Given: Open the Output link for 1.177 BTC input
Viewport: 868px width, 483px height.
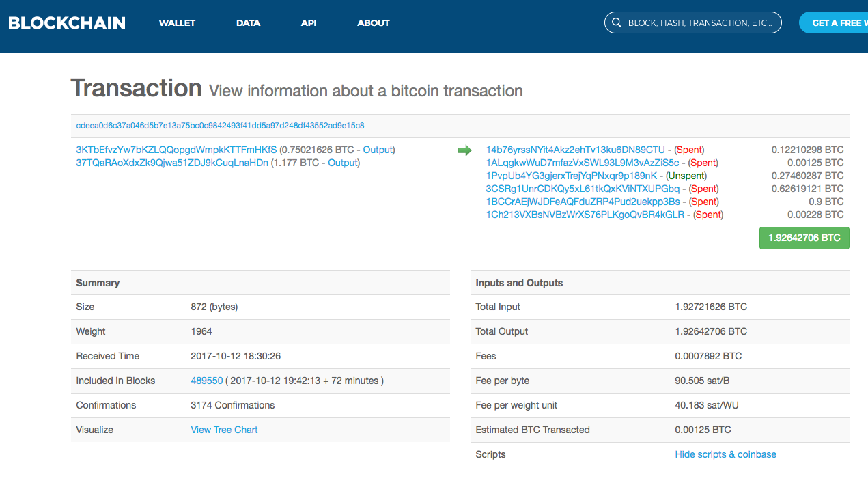Looking at the screenshot, I should tap(342, 163).
